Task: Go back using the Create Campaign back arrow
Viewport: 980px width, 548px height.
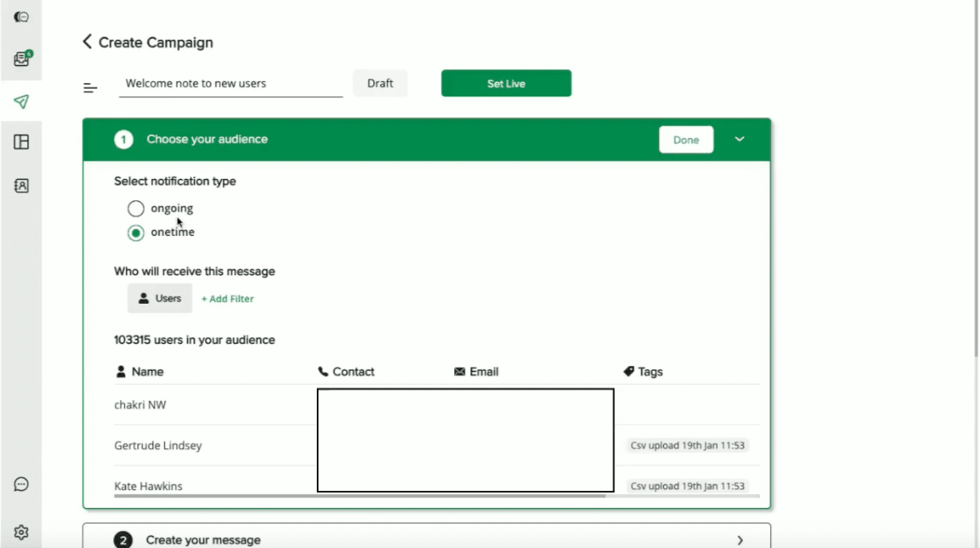Action: click(x=87, y=42)
